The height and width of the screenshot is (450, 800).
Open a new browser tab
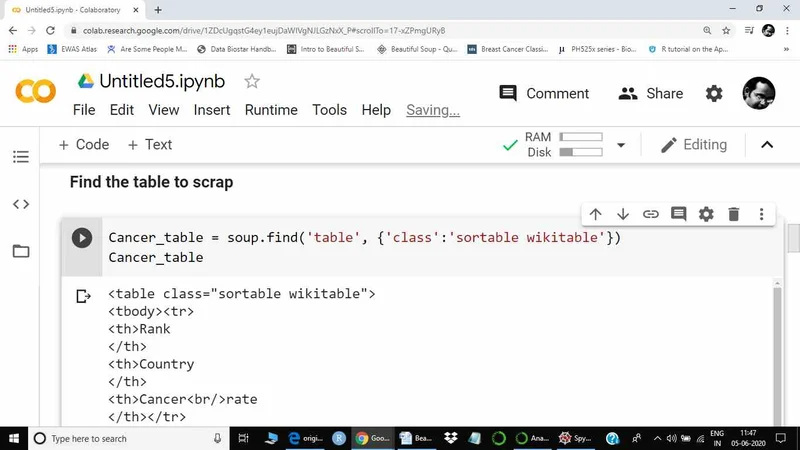click(x=158, y=10)
